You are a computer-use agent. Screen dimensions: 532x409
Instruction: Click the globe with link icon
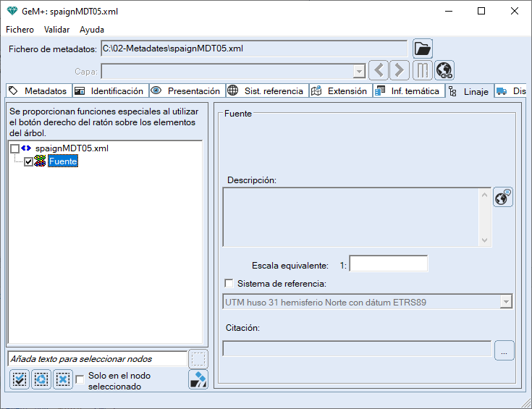(x=444, y=71)
